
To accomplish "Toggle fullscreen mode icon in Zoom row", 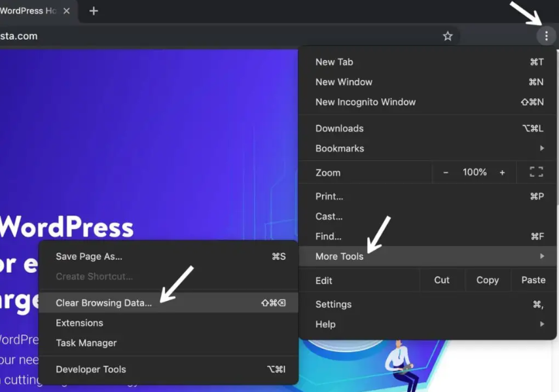I will pyautogui.click(x=536, y=172).
